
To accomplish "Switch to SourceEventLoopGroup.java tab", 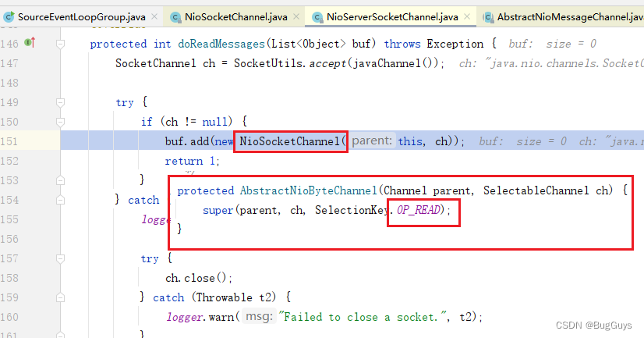I will pyautogui.click(x=81, y=17).
